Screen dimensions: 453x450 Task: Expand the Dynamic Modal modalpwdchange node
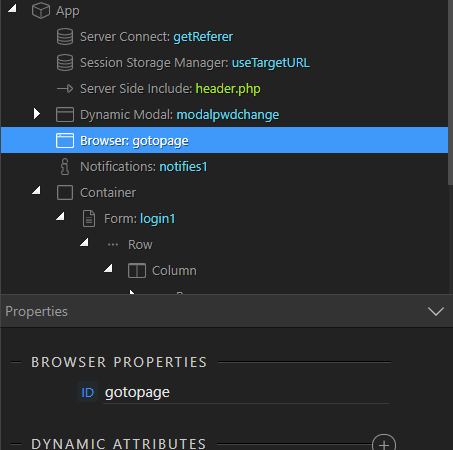point(37,114)
